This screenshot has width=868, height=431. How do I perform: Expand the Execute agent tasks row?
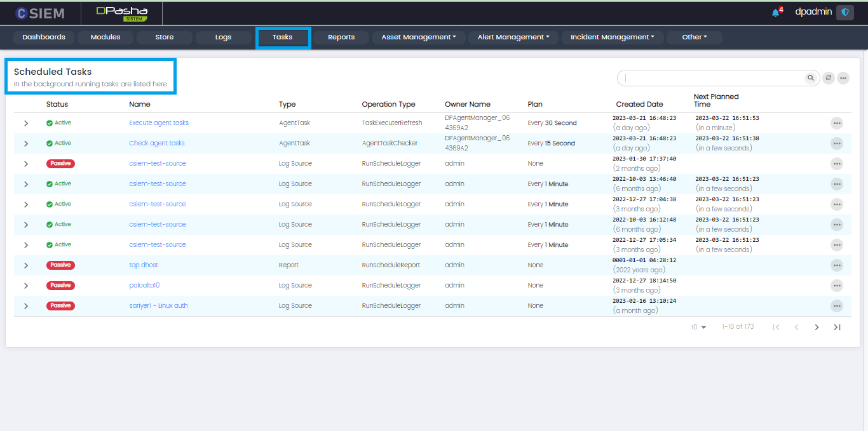click(x=26, y=123)
